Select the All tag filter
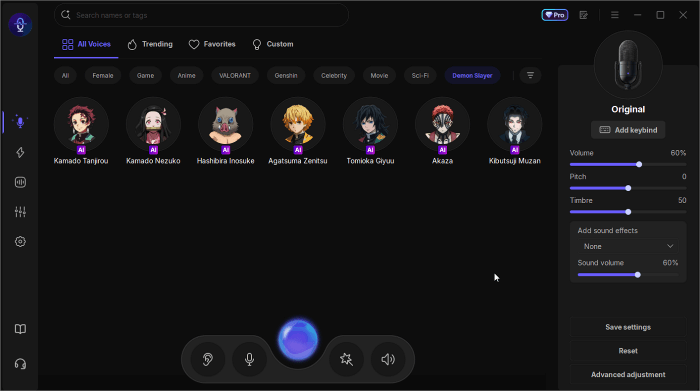700x391 pixels. pos(65,75)
